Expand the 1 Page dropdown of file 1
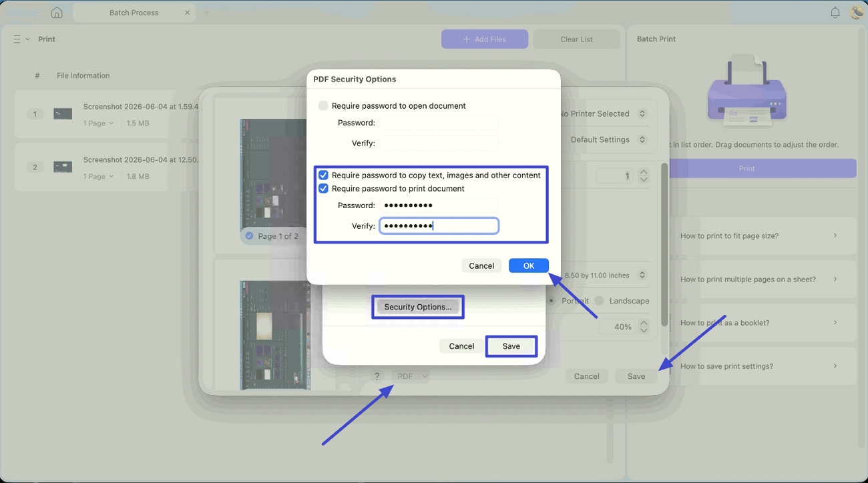Screen dimensions: 868x483 coord(98,123)
